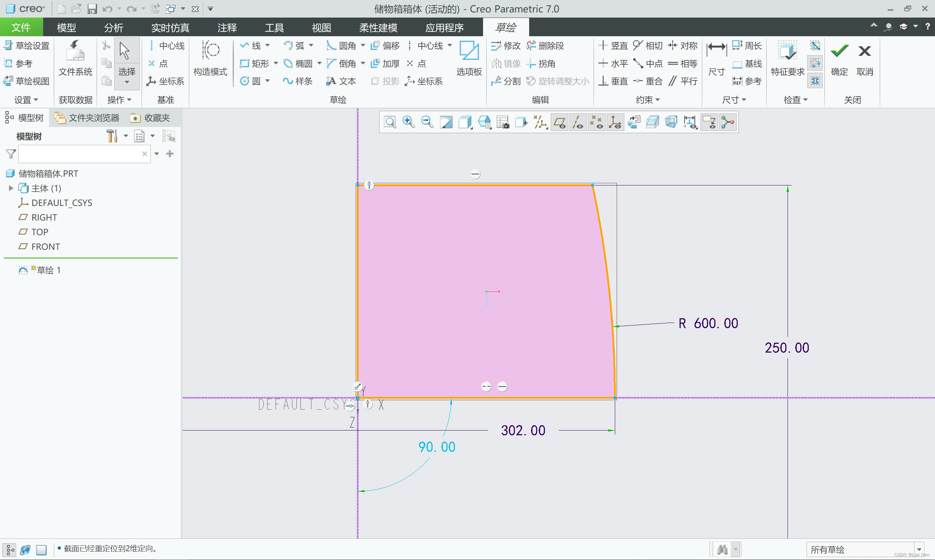Open 文件系统 to import data
935x560 pixels.
coord(75,59)
